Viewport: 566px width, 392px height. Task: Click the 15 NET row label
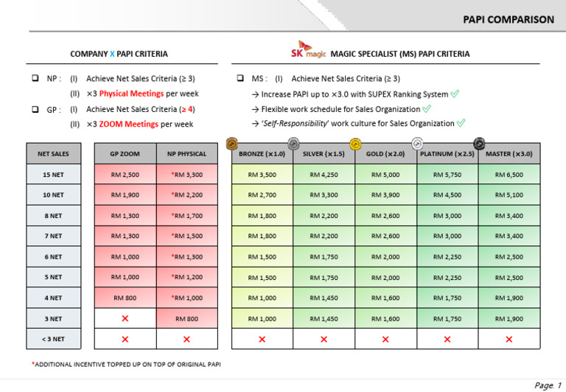53,175
